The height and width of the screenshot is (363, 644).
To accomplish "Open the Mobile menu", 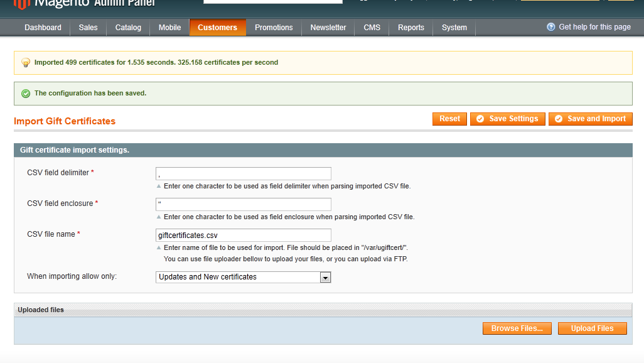I will [x=169, y=28].
